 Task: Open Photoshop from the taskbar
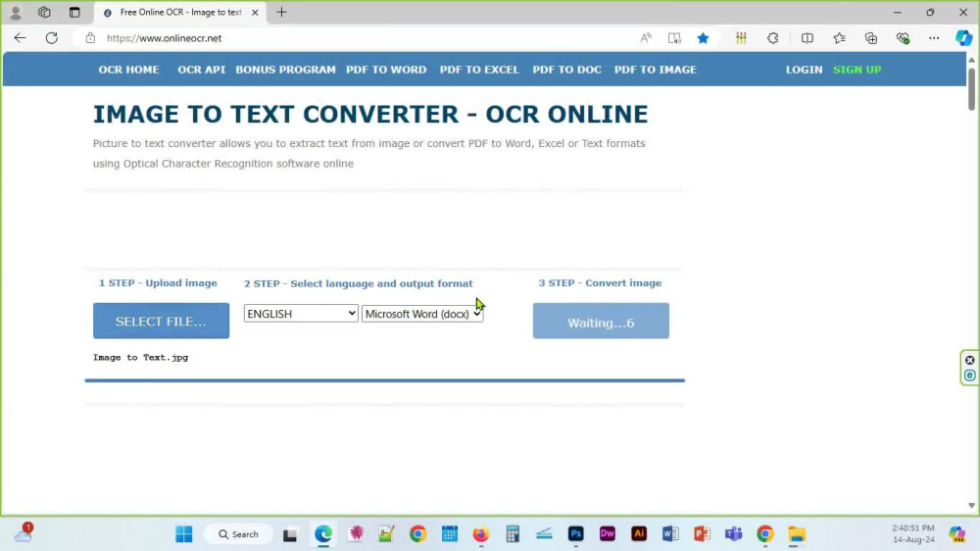[x=575, y=534]
